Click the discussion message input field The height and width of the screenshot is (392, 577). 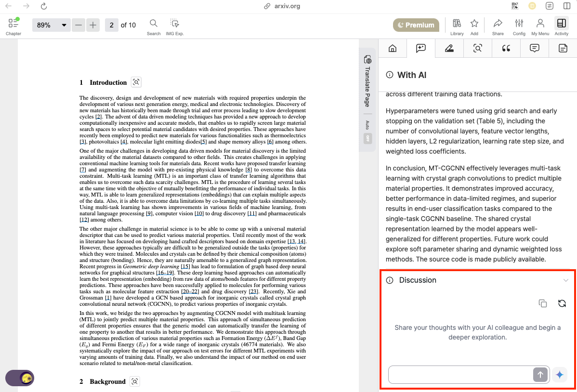tap(460, 375)
